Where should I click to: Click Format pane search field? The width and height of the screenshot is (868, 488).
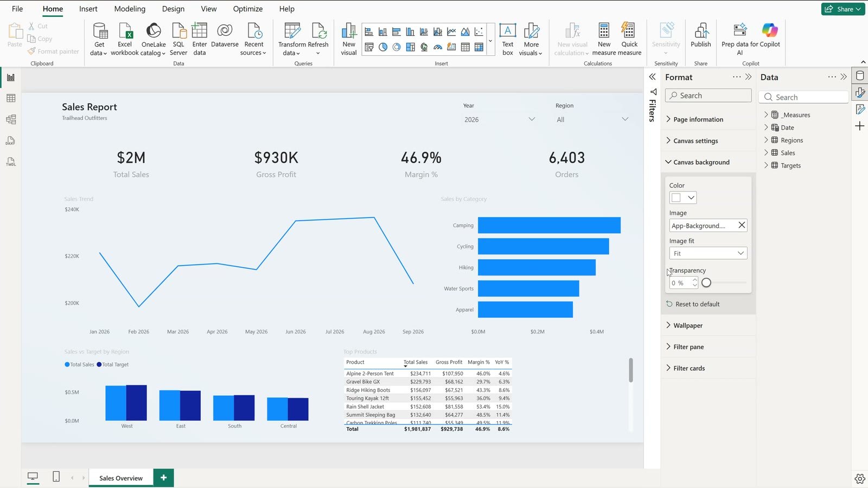tap(708, 95)
